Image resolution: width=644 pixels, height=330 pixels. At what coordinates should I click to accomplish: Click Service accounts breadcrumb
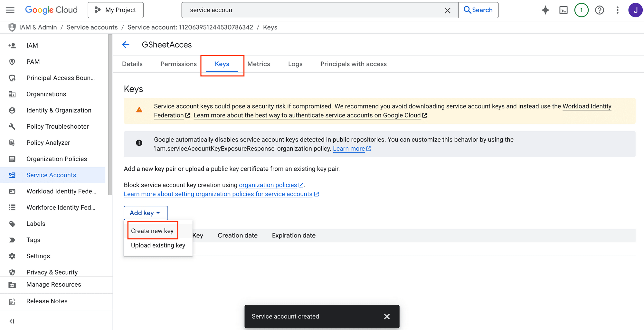92,27
